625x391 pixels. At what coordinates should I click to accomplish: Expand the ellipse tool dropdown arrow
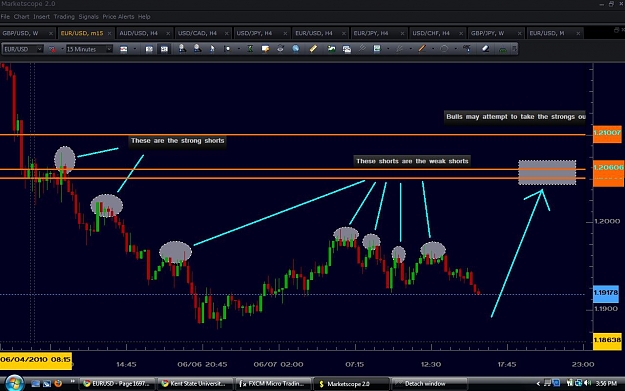(456, 49)
